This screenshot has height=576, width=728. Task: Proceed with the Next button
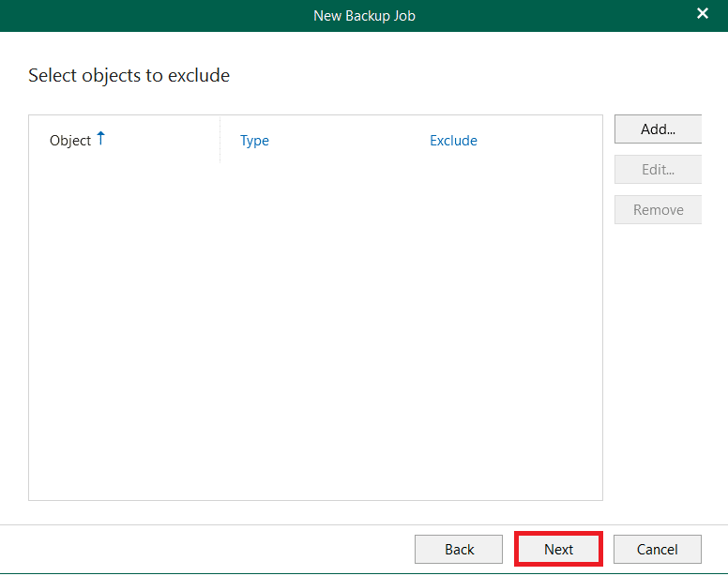click(x=558, y=549)
